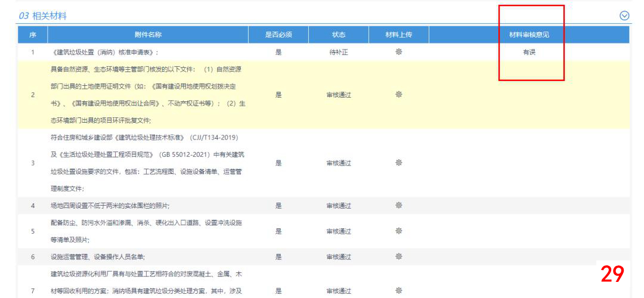Click the 03 相关材料 section title
The height and width of the screenshot is (298, 644).
[42, 16]
